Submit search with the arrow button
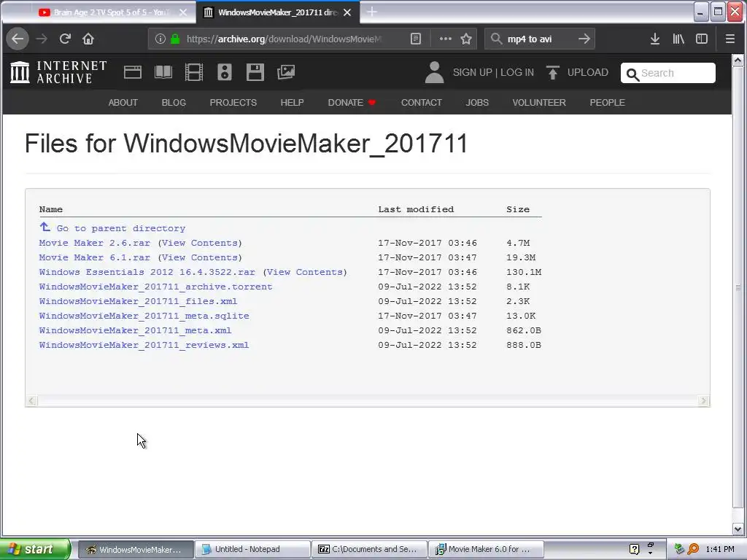Screen dimensions: 747x560 pyautogui.click(x=584, y=39)
